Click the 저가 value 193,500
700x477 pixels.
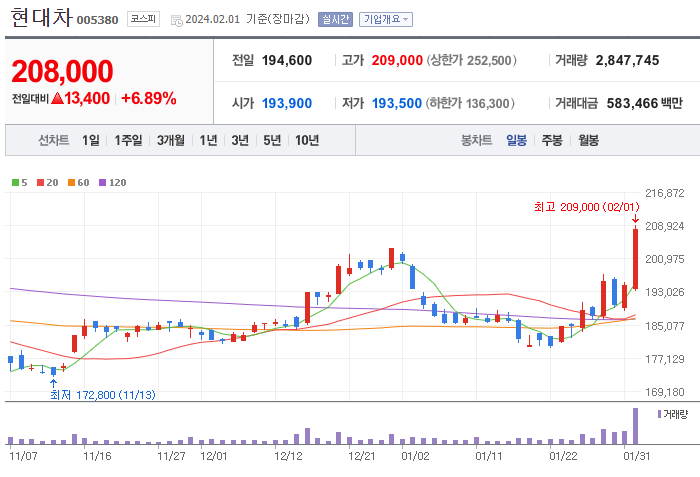(396, 103)
